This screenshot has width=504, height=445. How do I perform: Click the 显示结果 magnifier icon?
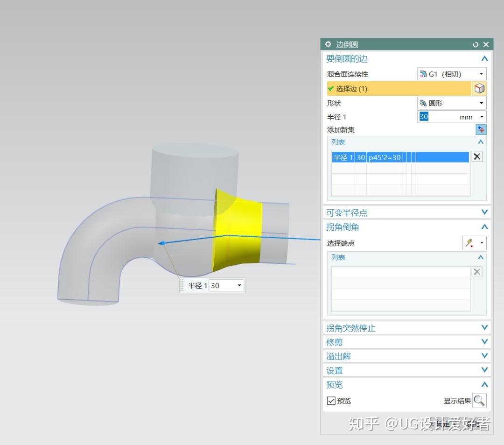click(x=479, y=401)
